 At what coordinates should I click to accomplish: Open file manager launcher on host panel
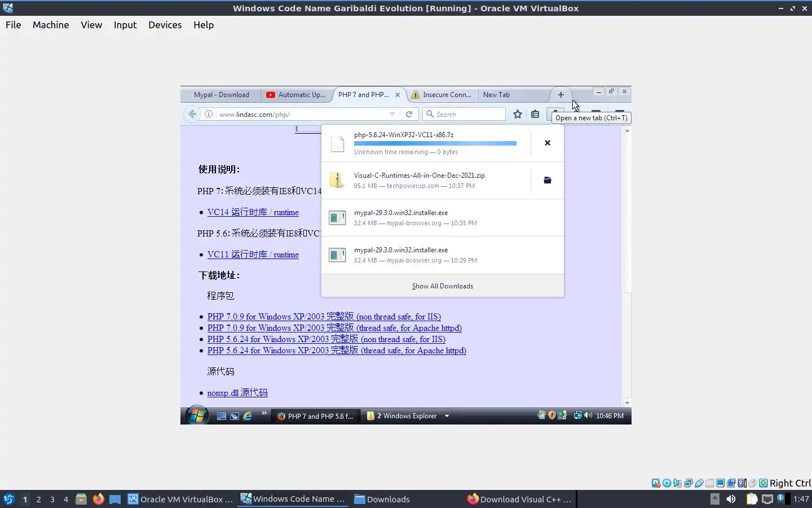coord(81,499)
